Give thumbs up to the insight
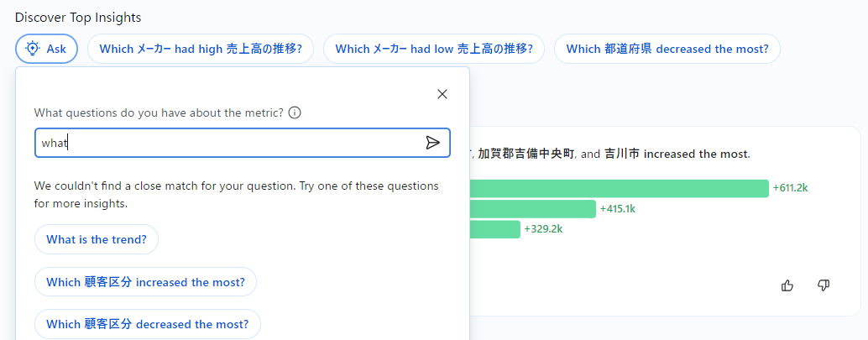868x340 pixels. pyautogui.click(x=787, y=285)
